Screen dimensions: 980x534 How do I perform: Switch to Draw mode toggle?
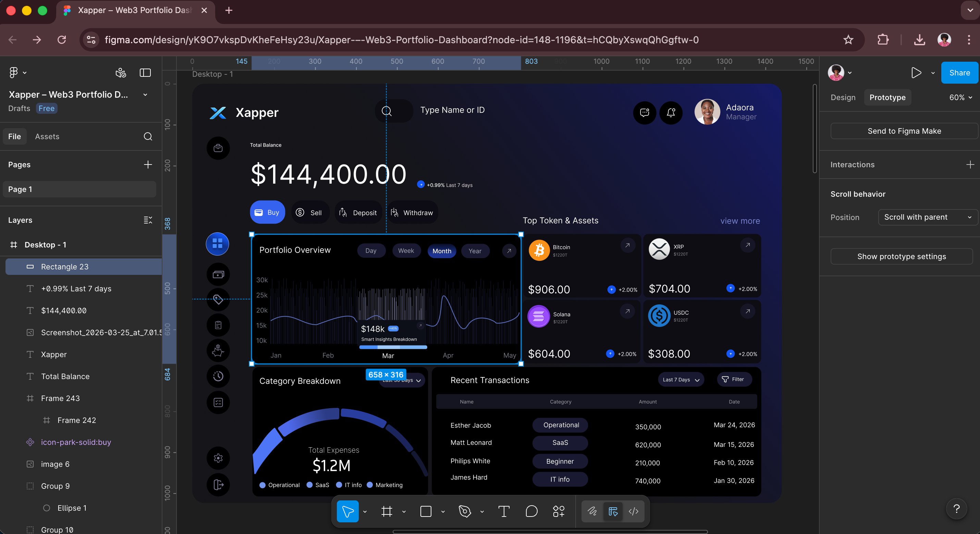(592, 511)
